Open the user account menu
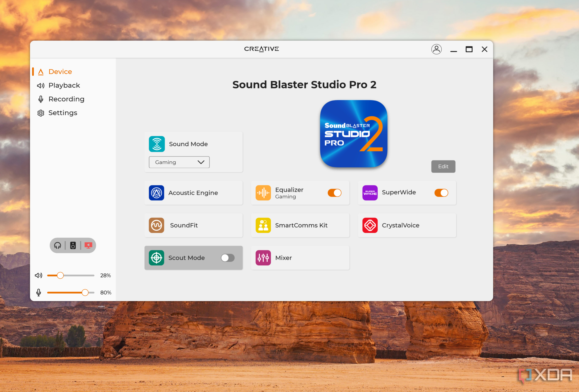 [x=436, y=49]
